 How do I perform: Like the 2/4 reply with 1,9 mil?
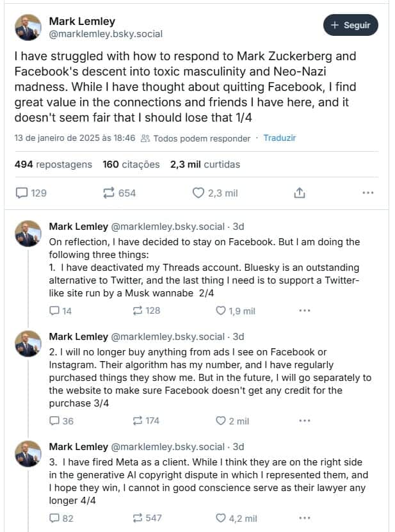[236, 310]
